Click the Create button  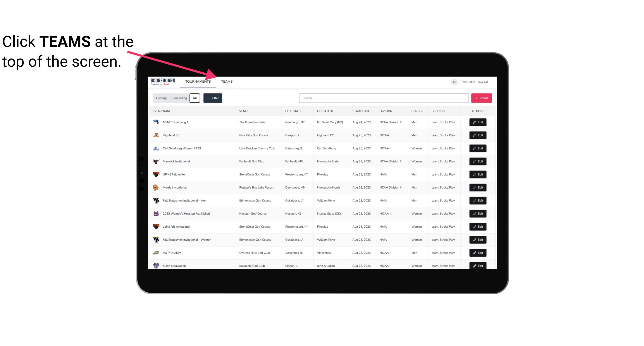point(482,98)
